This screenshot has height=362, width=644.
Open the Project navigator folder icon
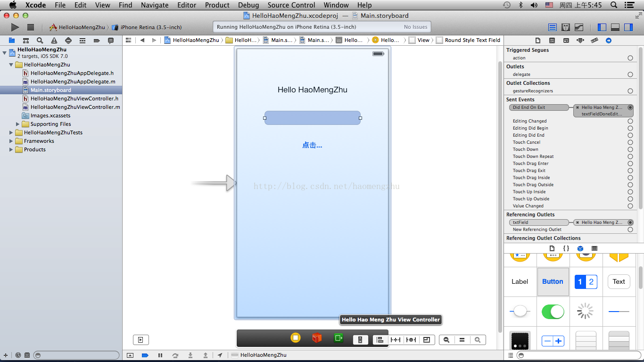12,41
